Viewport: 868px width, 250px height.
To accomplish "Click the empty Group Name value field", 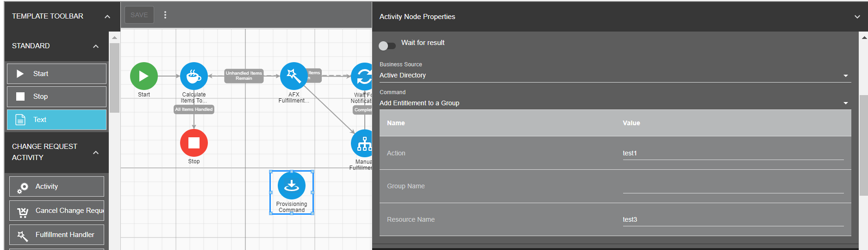I will pyautogui.click(x=733, y=186).
